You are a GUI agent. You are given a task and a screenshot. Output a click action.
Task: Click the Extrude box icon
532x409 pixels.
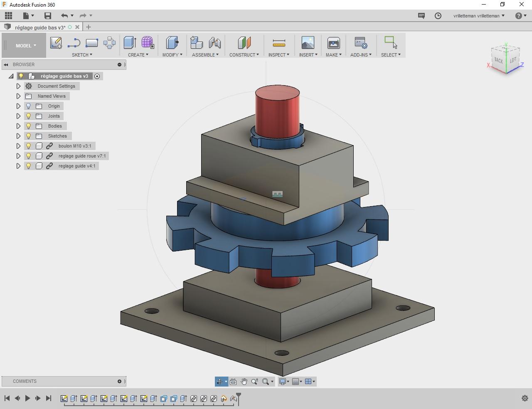[130, 43]
